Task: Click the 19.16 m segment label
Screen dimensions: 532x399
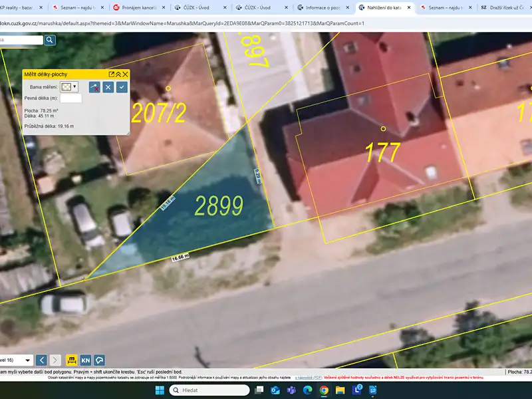Action: 168,203
